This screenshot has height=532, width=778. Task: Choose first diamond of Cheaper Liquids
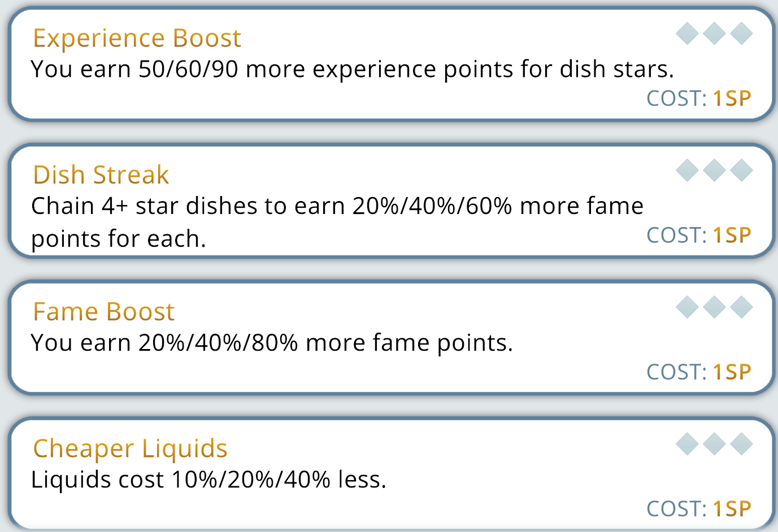click(687, 444)
